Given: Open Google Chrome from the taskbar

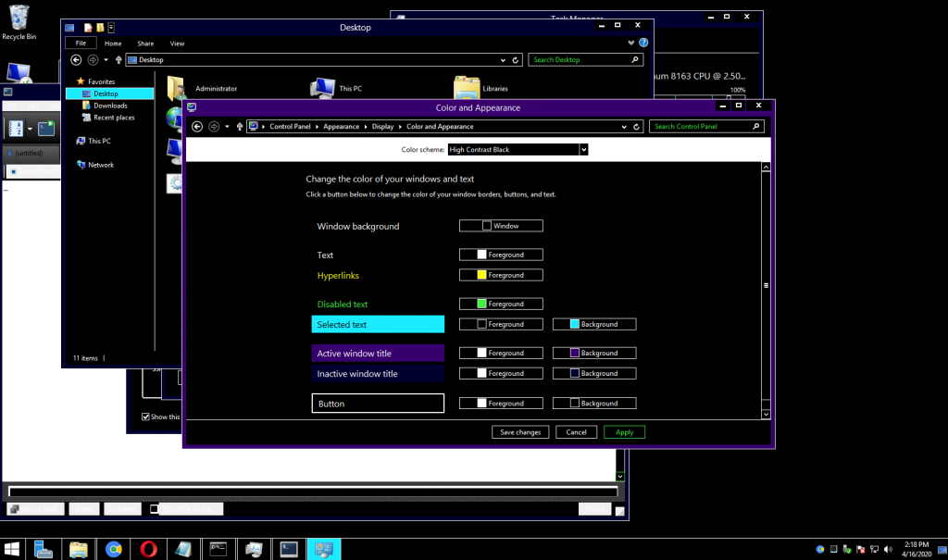Looking at the screenshot, I should 113,549.
